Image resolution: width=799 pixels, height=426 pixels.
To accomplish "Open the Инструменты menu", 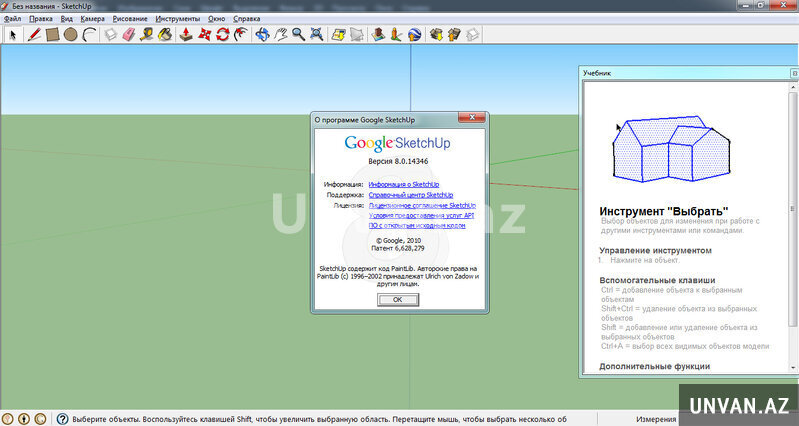I will click(177, 19).
